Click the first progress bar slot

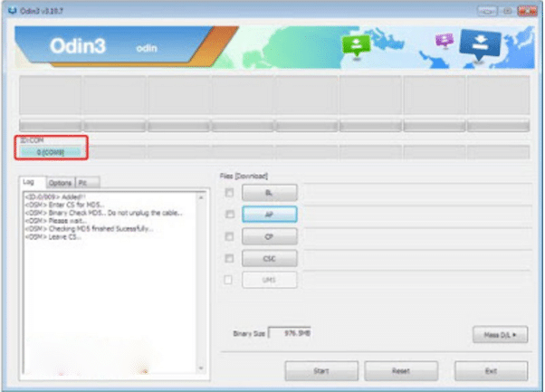[51, 126]
